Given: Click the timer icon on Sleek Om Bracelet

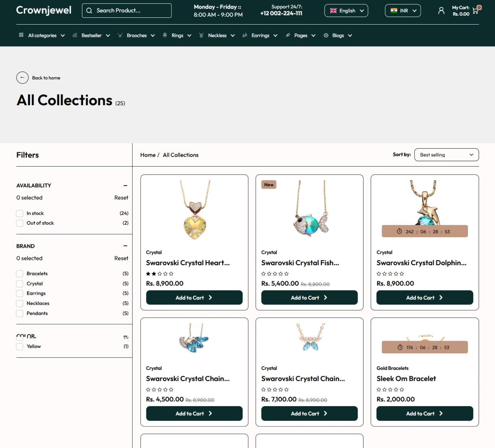Looking at the screenshot, I should click(x=400, y=347).
